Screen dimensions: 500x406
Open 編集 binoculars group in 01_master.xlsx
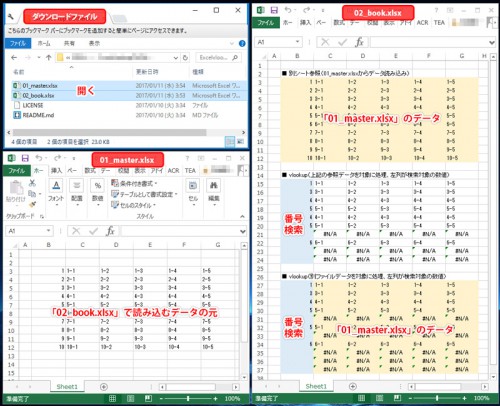pyautogui.click(x=214, y=192)
